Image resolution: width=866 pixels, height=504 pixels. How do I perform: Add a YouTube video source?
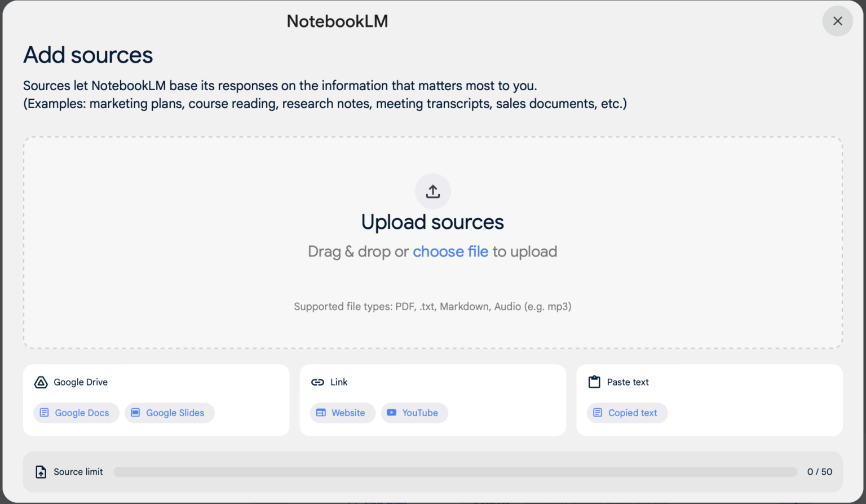coord(414,413)
